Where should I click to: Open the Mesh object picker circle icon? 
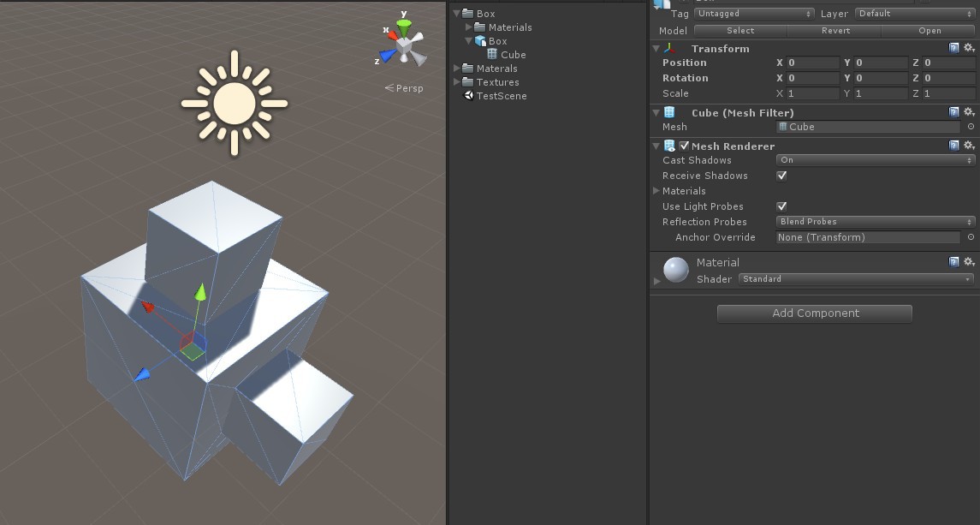pyautogui.click(x=970, y=127)
